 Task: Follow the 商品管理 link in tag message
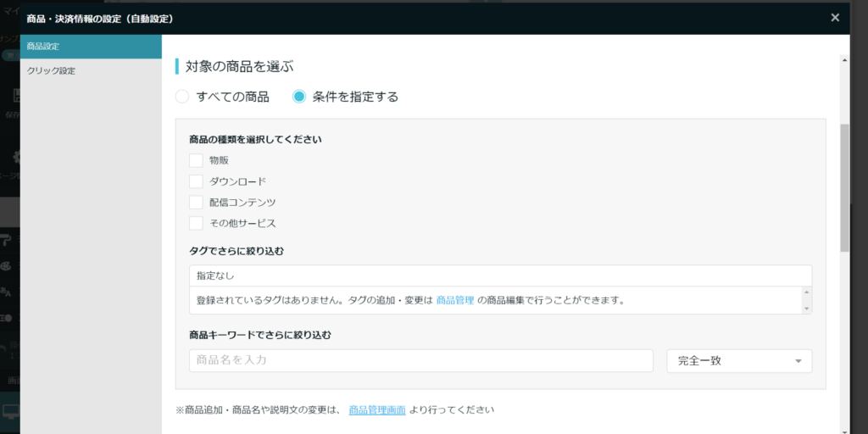point(454,300)
